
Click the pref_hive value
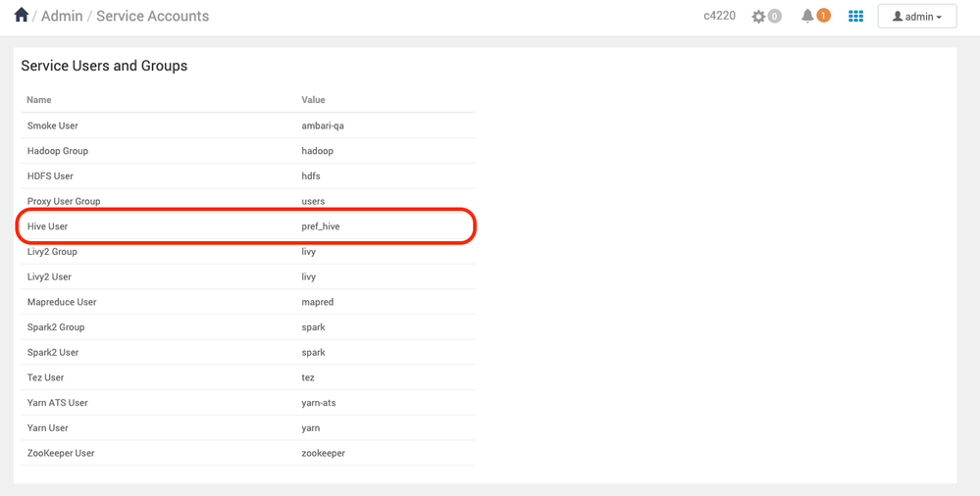(x=321, y=226)
